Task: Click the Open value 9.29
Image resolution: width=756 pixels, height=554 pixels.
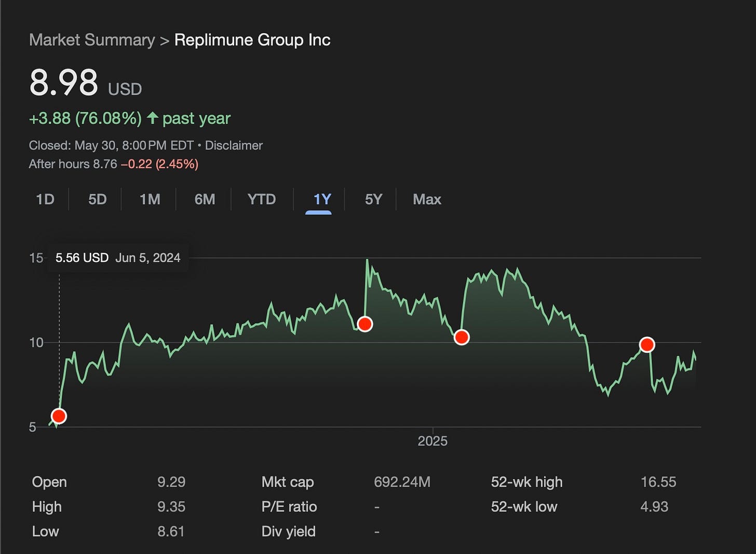Action: point(171,482)
